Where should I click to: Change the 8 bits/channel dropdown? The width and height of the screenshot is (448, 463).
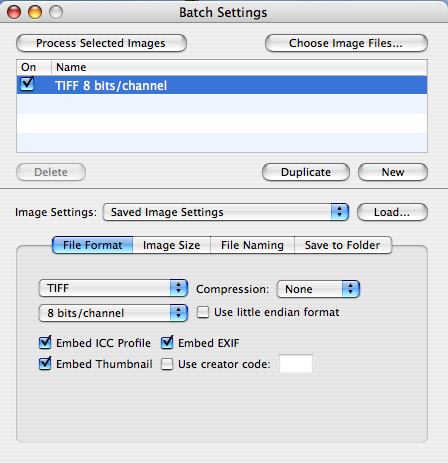(113, 313)
